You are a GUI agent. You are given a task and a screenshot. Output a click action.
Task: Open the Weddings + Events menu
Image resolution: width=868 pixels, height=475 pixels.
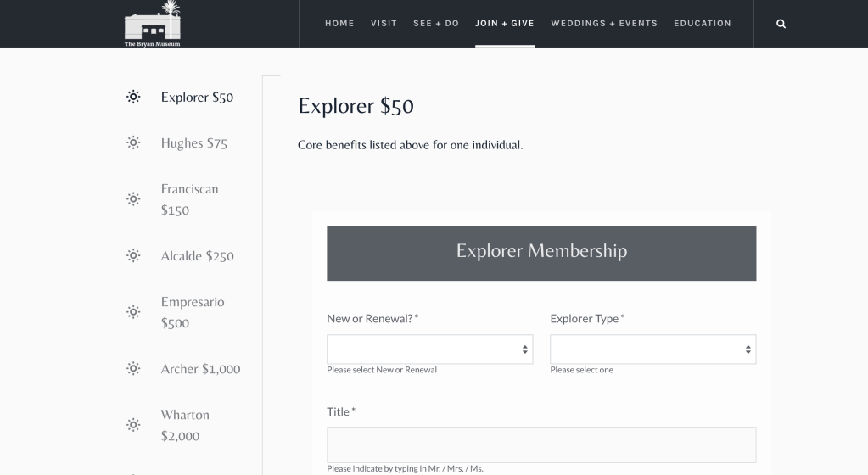click(604, 24)
